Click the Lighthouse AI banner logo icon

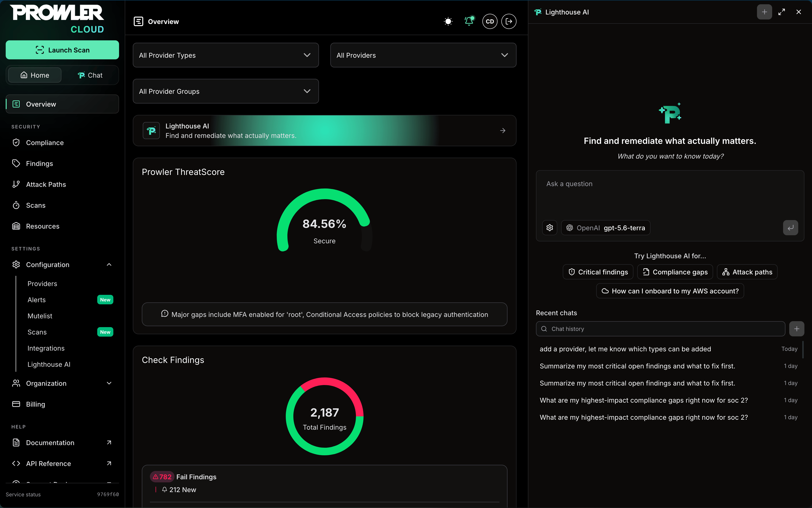click(151, 131)
